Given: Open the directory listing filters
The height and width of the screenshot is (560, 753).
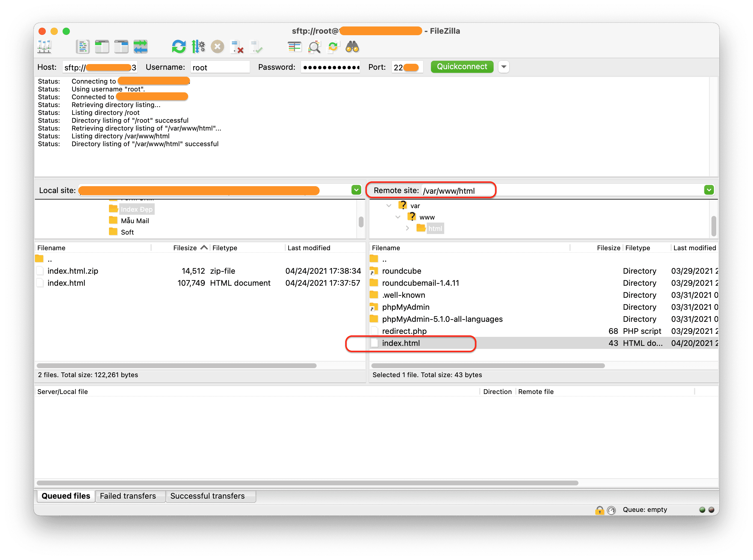Looking at the screenshot, I should pos(314,47).
